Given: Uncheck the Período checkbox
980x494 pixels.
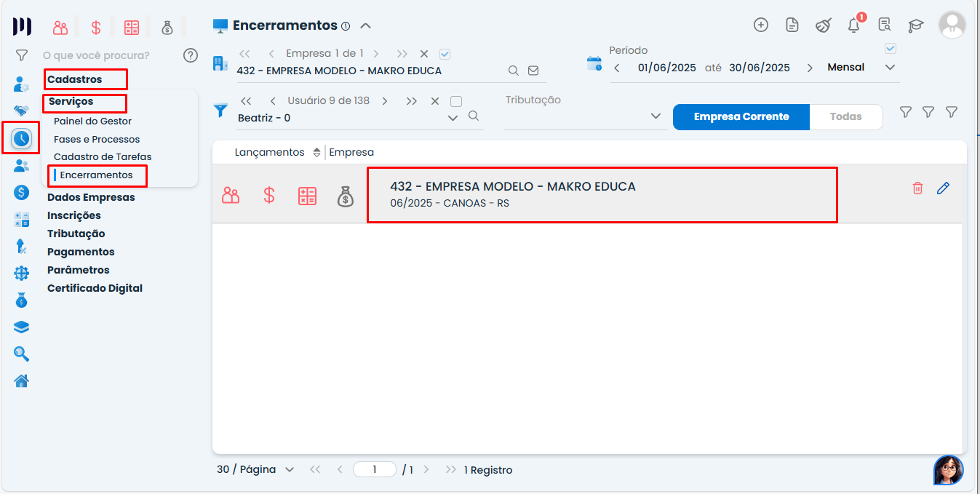Looking at the screenshot, I should 890,49.
